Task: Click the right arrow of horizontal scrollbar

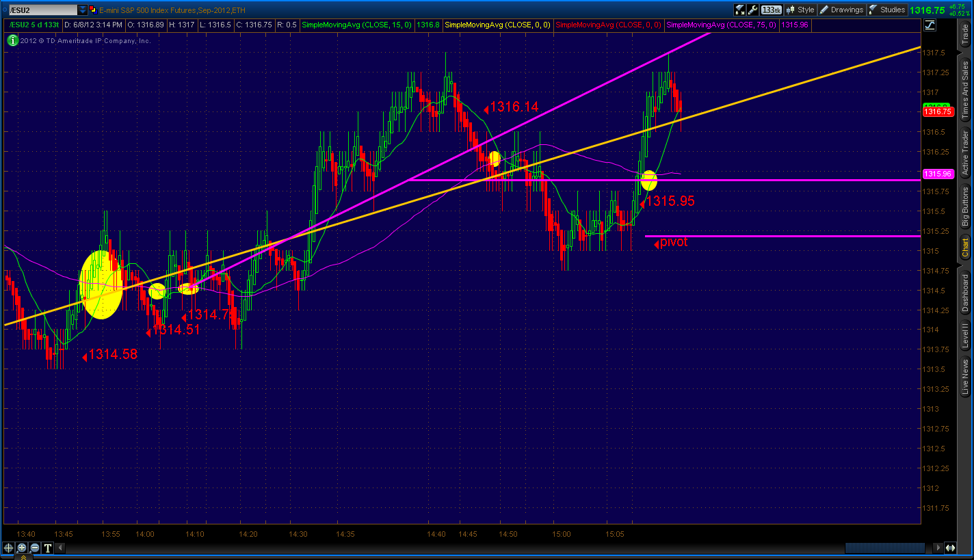Action: click(x=938, y=548)
